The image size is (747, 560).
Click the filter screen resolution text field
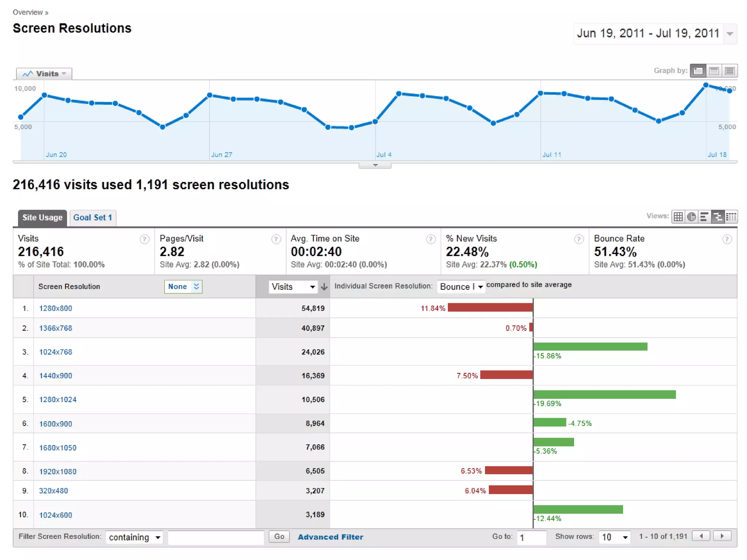pyautogui.click(x=216, y=537)
